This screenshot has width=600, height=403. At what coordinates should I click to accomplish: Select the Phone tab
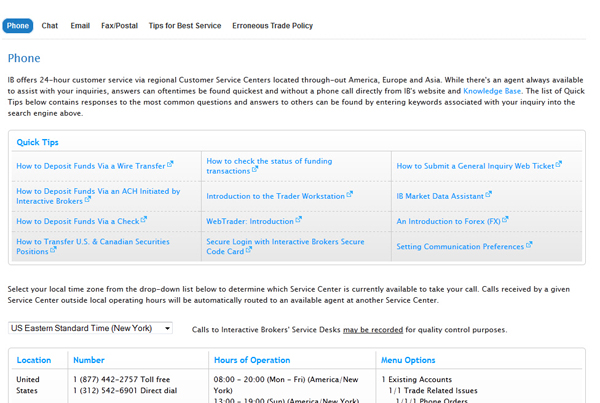[18, 26]
